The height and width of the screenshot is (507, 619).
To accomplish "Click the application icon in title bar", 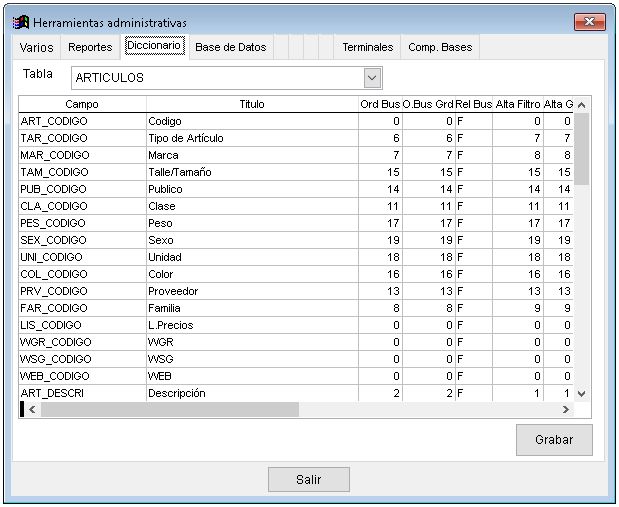I will point(20,22).
